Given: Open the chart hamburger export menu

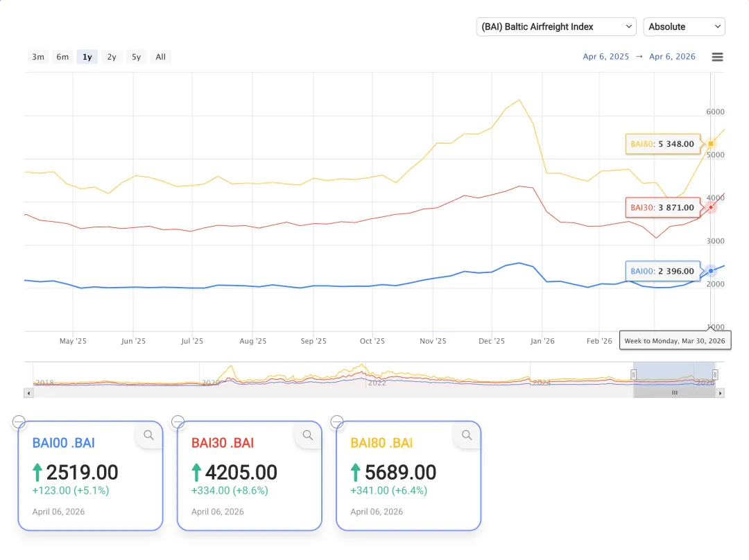Looking at the screenshot, I should 718,57.
